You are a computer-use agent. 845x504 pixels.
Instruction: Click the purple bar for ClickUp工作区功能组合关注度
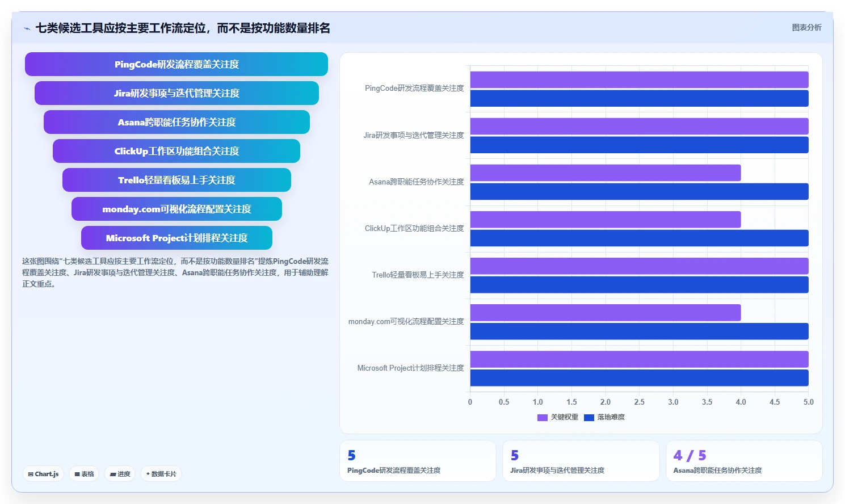(x=606, y=219)
